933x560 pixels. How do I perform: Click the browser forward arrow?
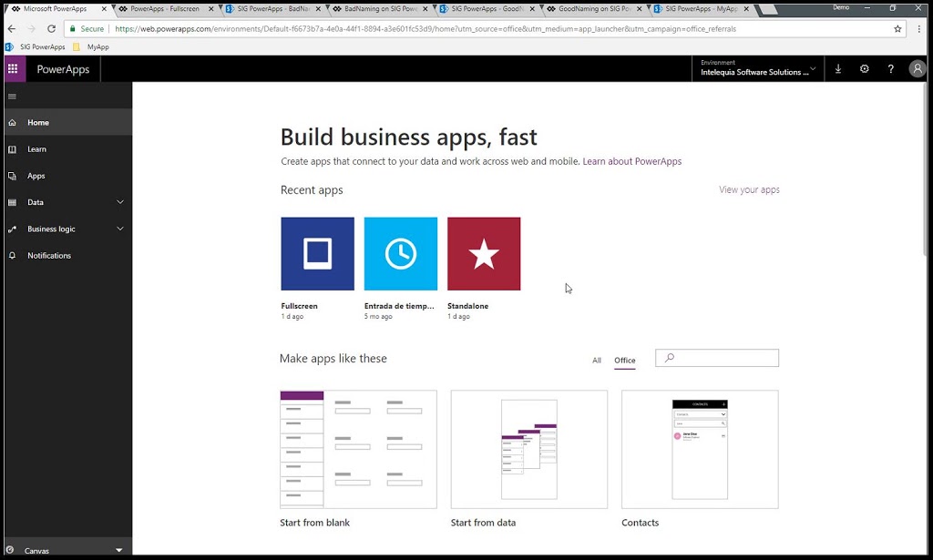point(32,28)
